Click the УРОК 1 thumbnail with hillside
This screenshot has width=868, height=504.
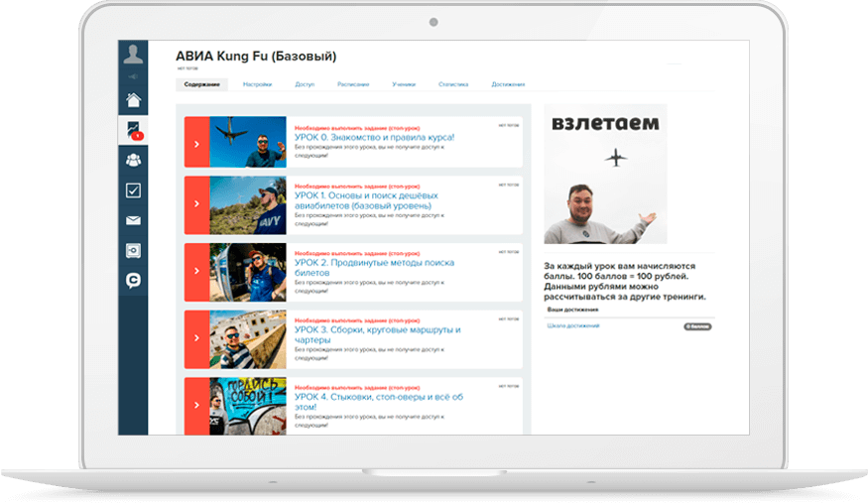(x=248, y=205)
